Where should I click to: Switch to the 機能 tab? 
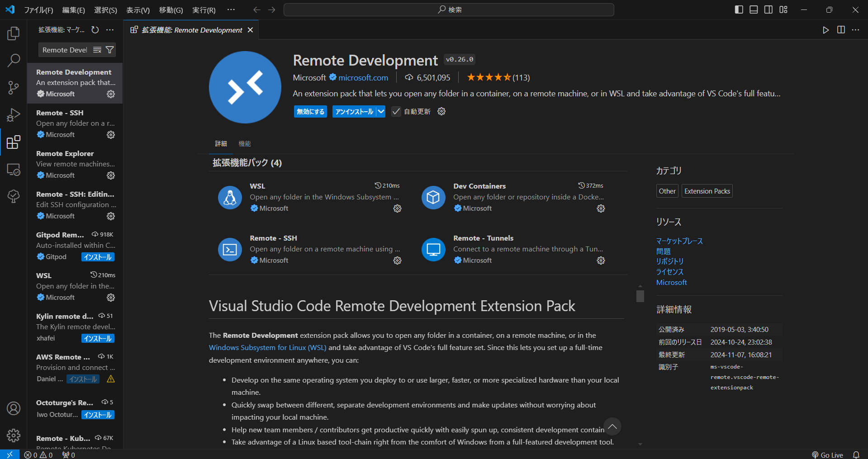(245, 143)
